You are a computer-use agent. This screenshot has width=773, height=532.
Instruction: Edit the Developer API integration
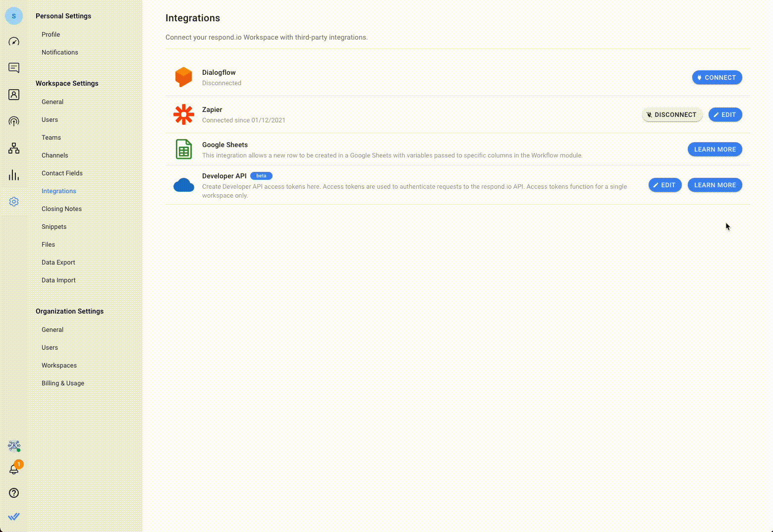pos(664,185)
